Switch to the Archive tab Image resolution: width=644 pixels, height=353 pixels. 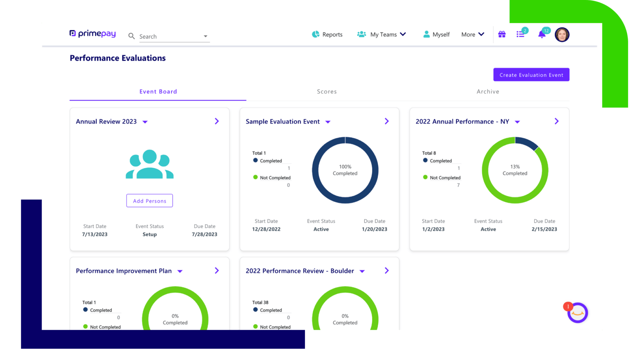point(488,91)
